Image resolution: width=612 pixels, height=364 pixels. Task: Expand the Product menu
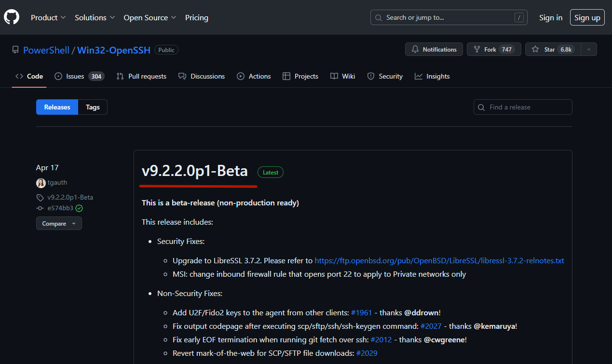point(48,17)
